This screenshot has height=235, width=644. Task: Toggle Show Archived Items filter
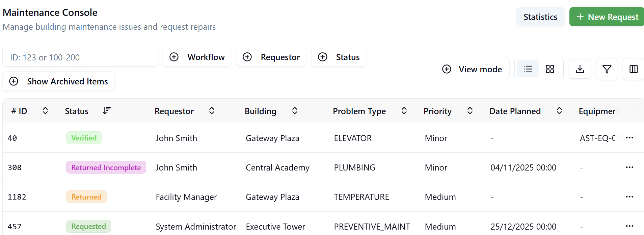pos(58,81)
